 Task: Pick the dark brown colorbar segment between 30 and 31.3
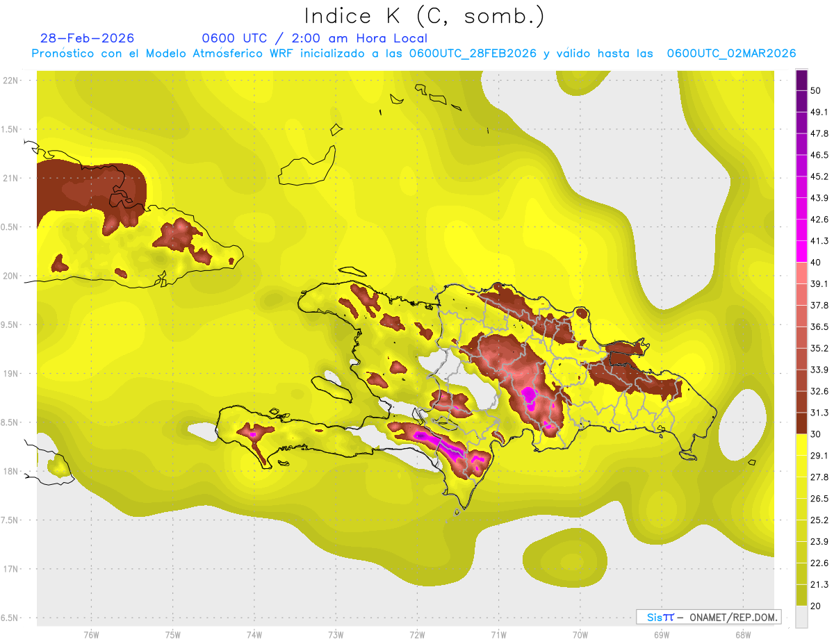(x=801, y=423)
